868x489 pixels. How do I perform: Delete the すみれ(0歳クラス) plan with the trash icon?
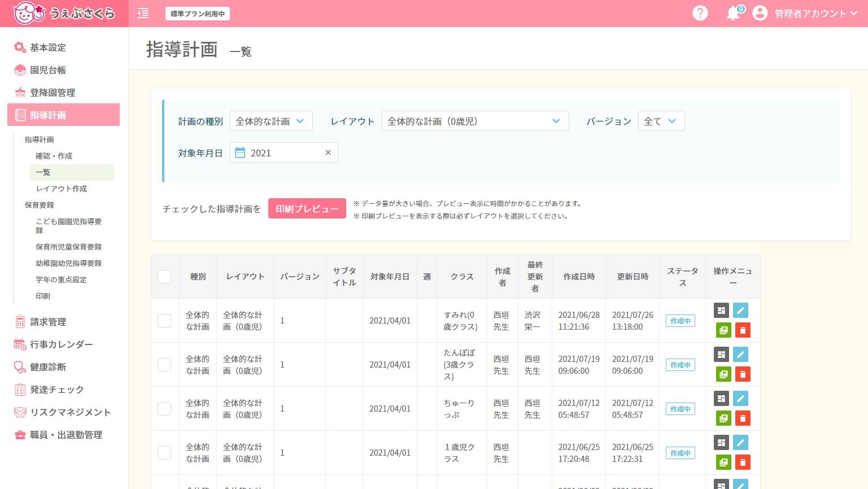743,330
